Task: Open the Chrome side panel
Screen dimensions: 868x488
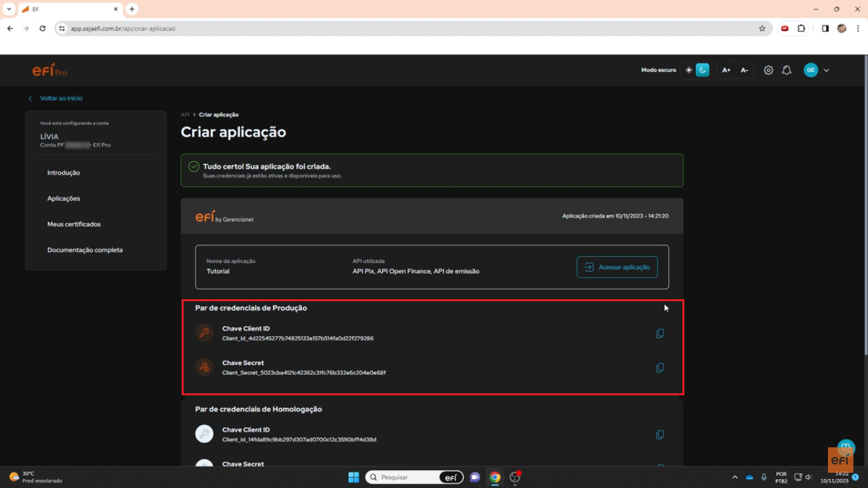Action: click(825, 29)
